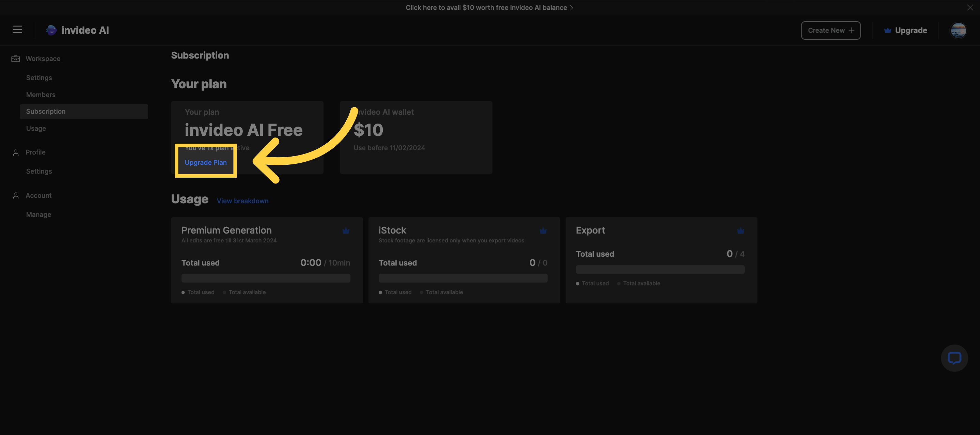Click the Upgrade Plan link
Screen dimensions: 980x435
[x=205, y=162]
